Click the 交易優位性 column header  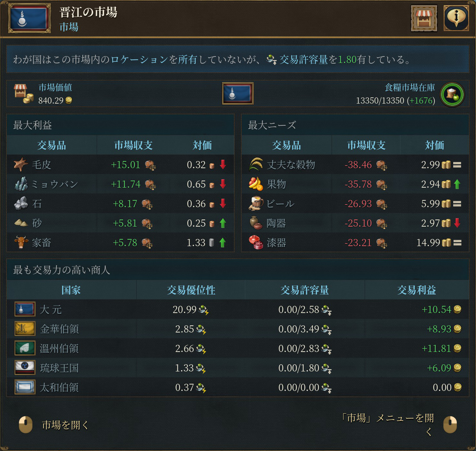(x=191, y=290)
